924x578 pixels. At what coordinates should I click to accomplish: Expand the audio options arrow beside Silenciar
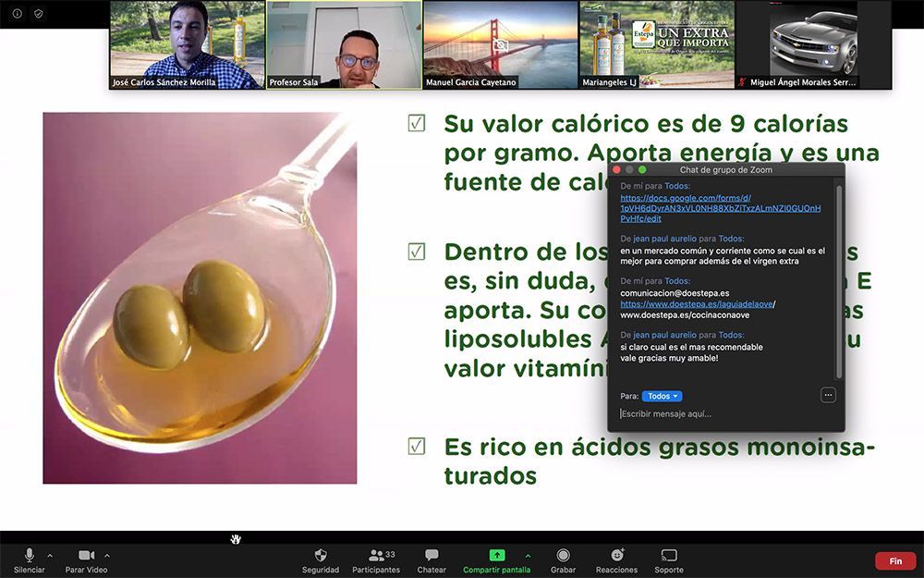click(x=50, y=556)
